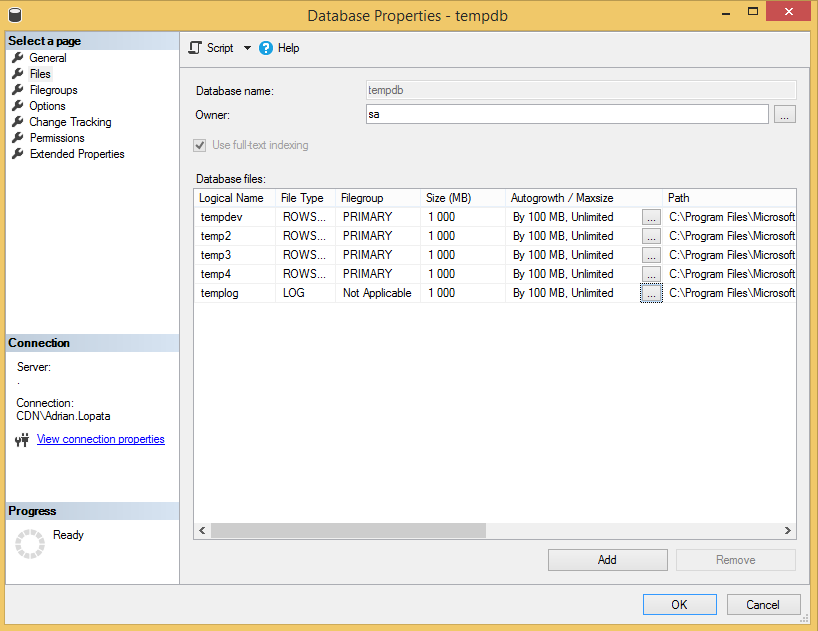
Task: Open the Filegroups page
Action: point(53,90)
